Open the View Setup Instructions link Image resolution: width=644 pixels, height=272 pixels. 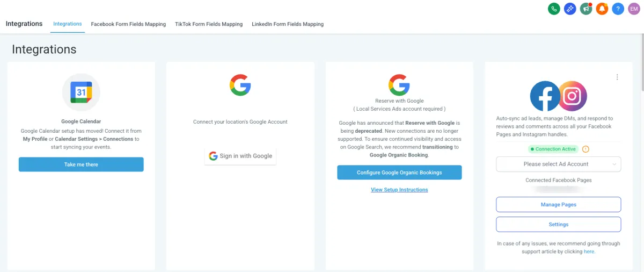tap(399, 190)
